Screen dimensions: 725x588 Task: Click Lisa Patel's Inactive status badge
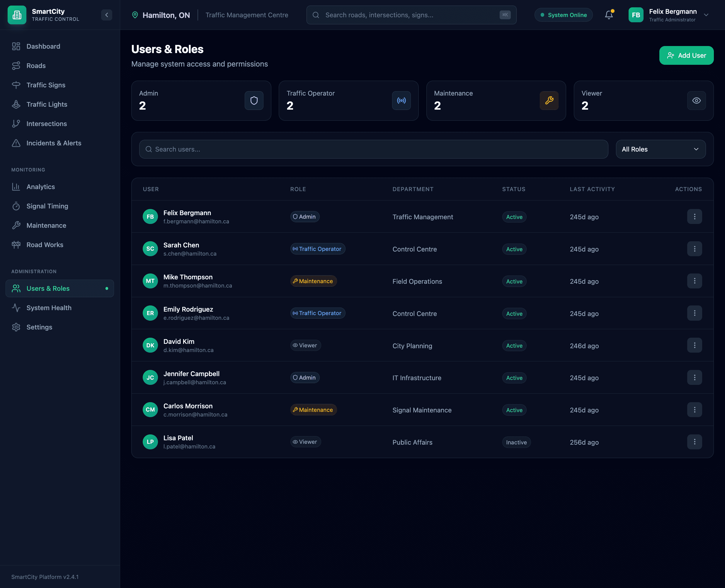[x=516, y=442]
